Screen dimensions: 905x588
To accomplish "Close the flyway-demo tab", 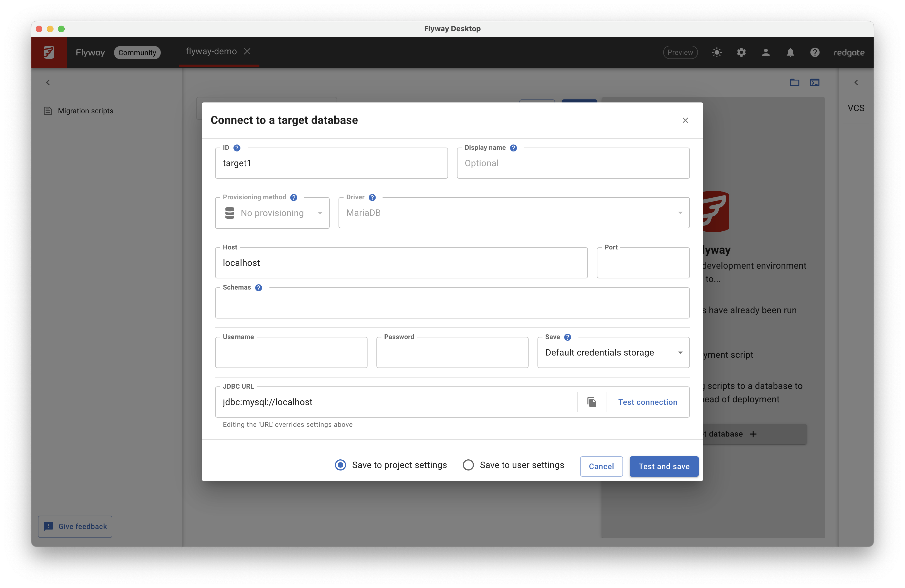I will [247, 51].
